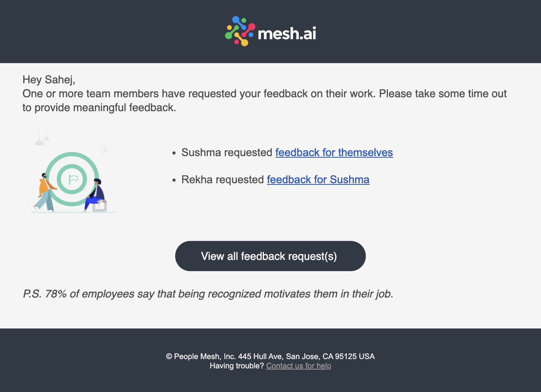Viewport: 541px width, 392px height.
Task: Click the standing person in orange jacket
Action: (x=46, y=192)
